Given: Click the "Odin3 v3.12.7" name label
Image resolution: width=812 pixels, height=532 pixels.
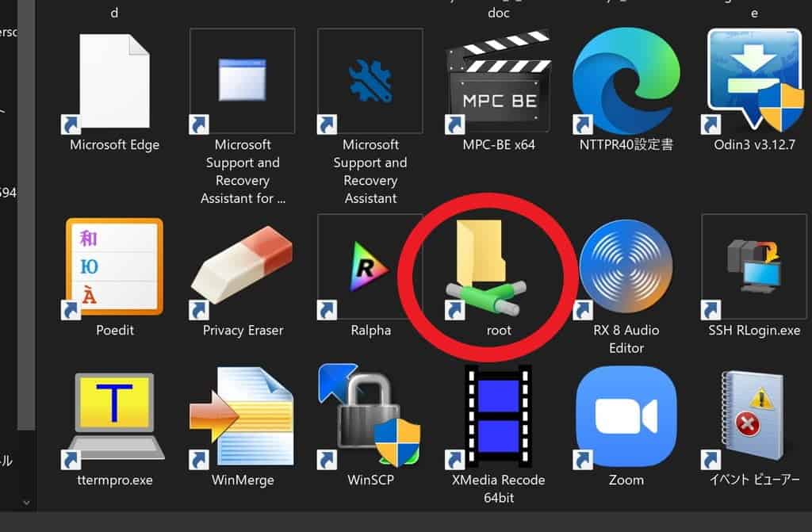Looking at the screenshot, I should [x=754, y=144].
